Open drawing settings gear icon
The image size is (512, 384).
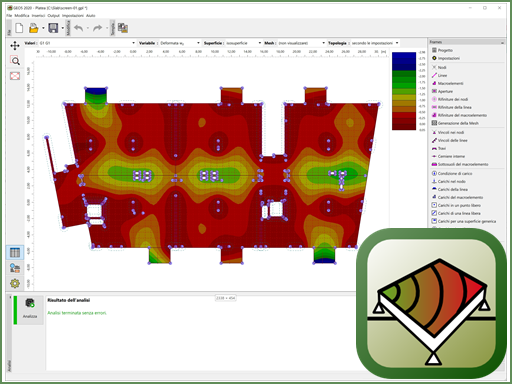coord(15,284)
